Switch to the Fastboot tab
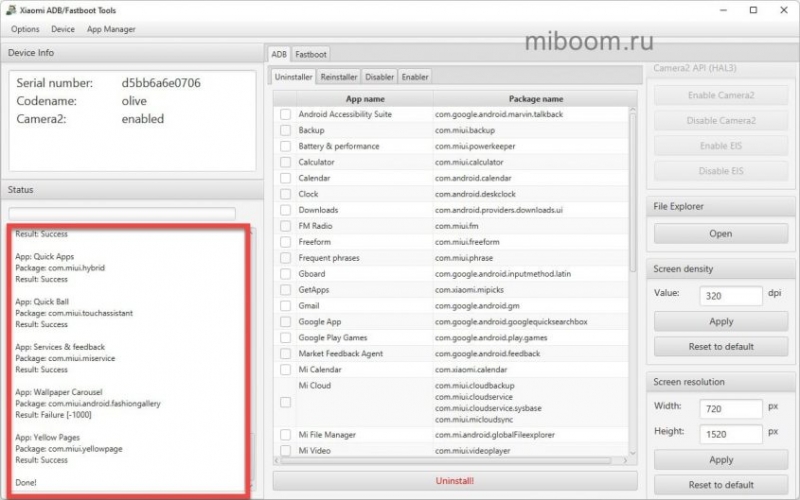The width and height of the screenshot is (800, 500). click(311, 54)
